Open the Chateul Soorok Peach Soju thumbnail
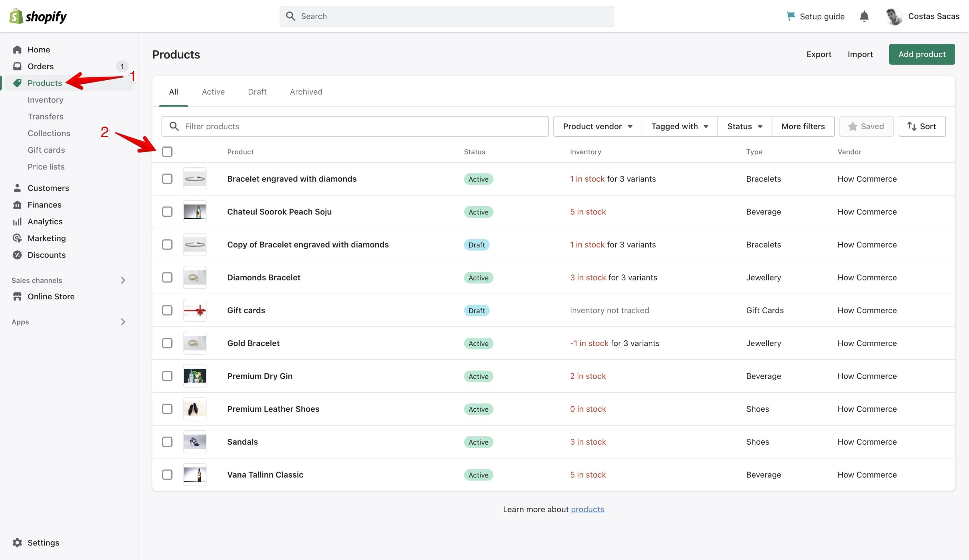 (x=195, y=212)
